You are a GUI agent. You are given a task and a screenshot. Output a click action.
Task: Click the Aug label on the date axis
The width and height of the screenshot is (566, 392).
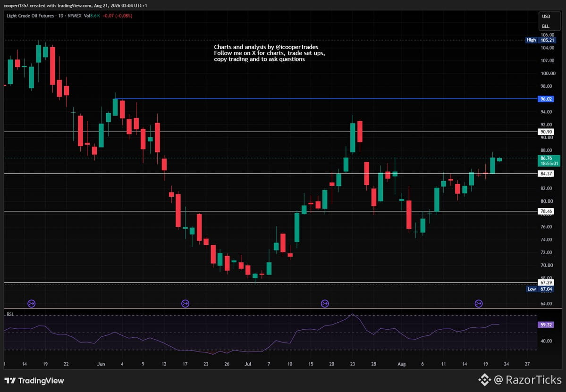click(401, 364)
